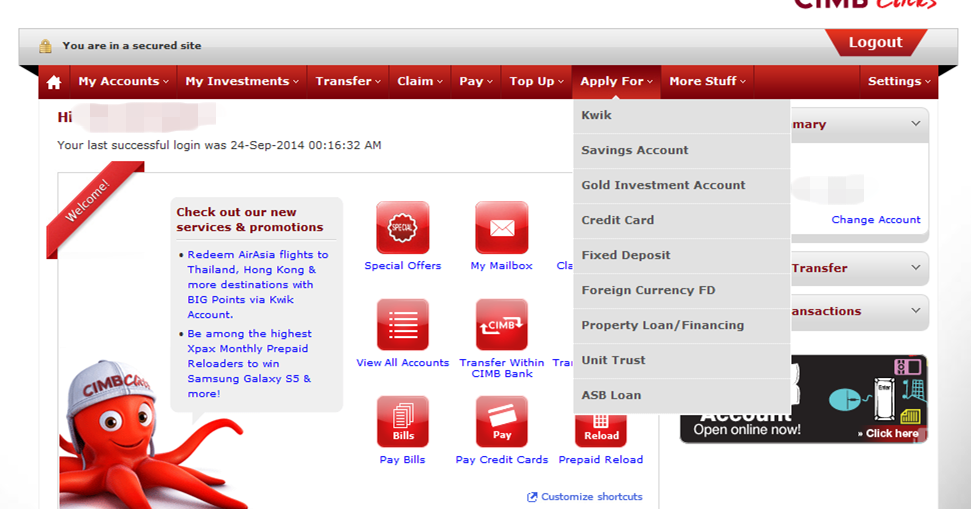
Task: Expand the transactions side panel chevron
Action: coord(915,311)
